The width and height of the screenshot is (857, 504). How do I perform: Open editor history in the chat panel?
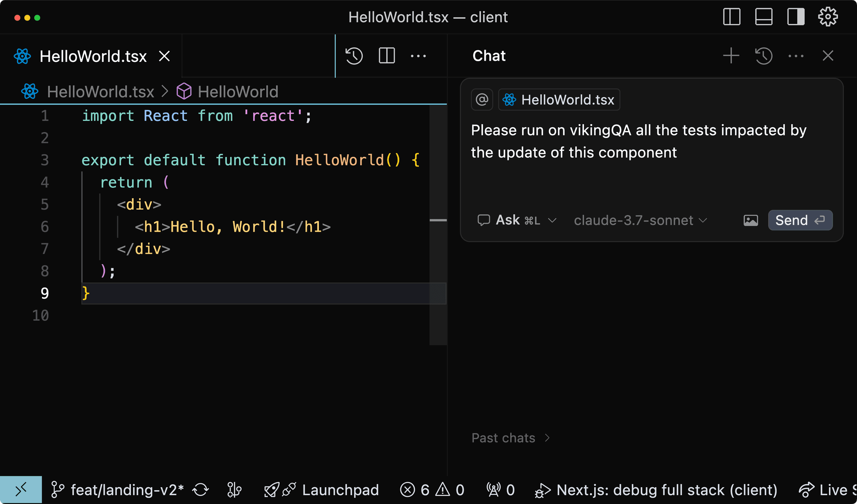pos(763,56)
